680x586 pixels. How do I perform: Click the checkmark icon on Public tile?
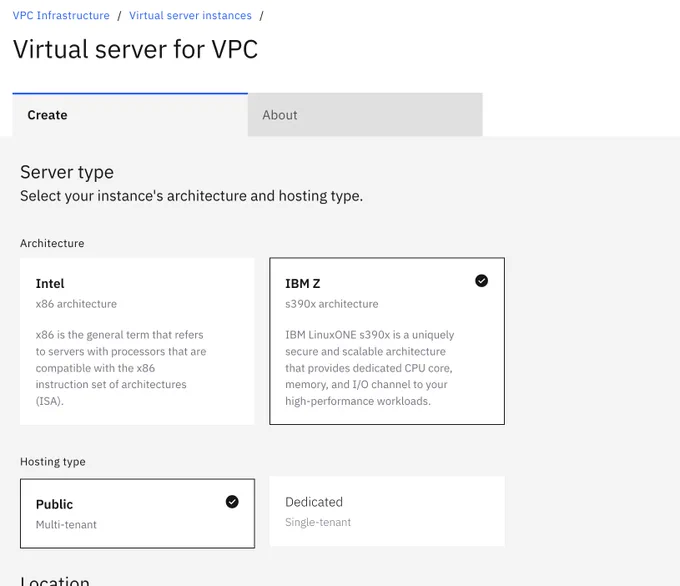(232, 502)
